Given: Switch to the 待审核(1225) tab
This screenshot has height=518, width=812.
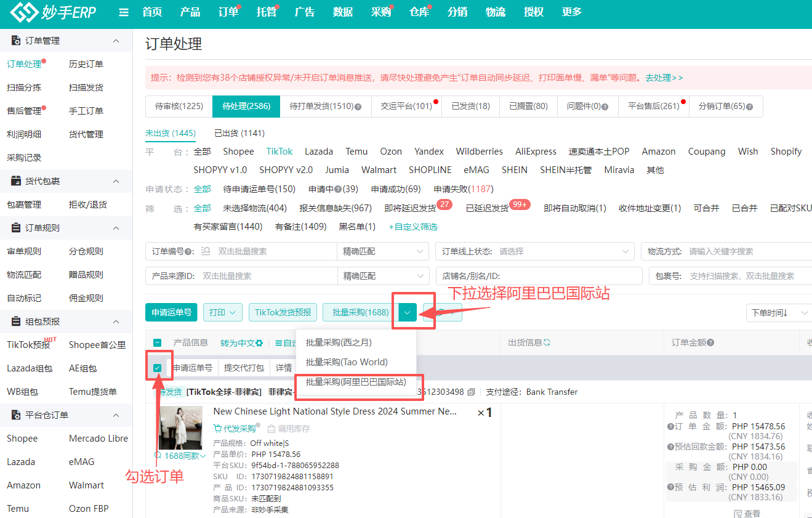Looking at the screenshot, I should coord(179,106).
